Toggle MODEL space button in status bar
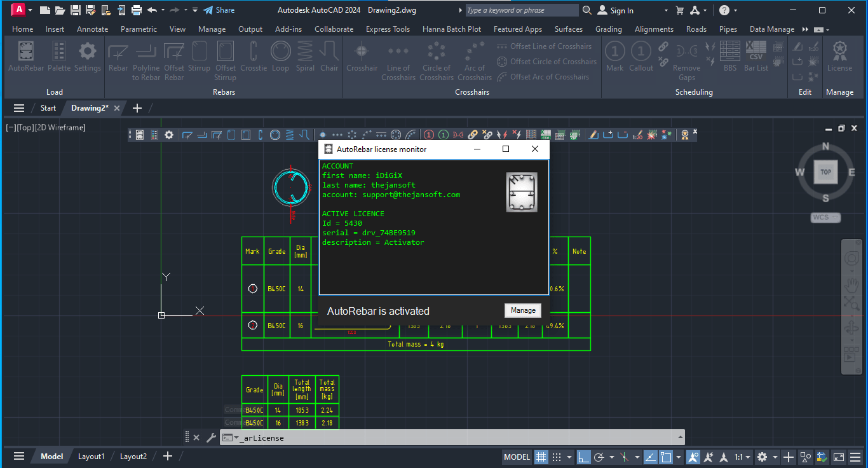This screenshot has width=868, height=468. [x=517, y=457]
